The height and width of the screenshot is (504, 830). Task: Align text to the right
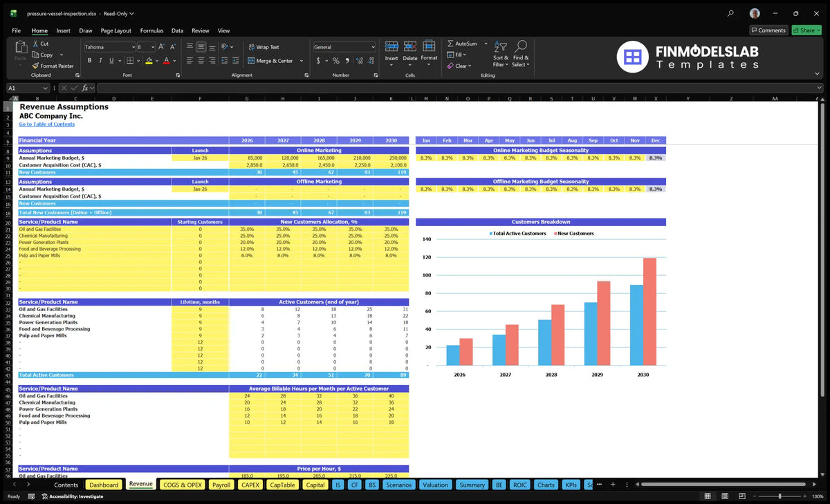pos(212,61)
